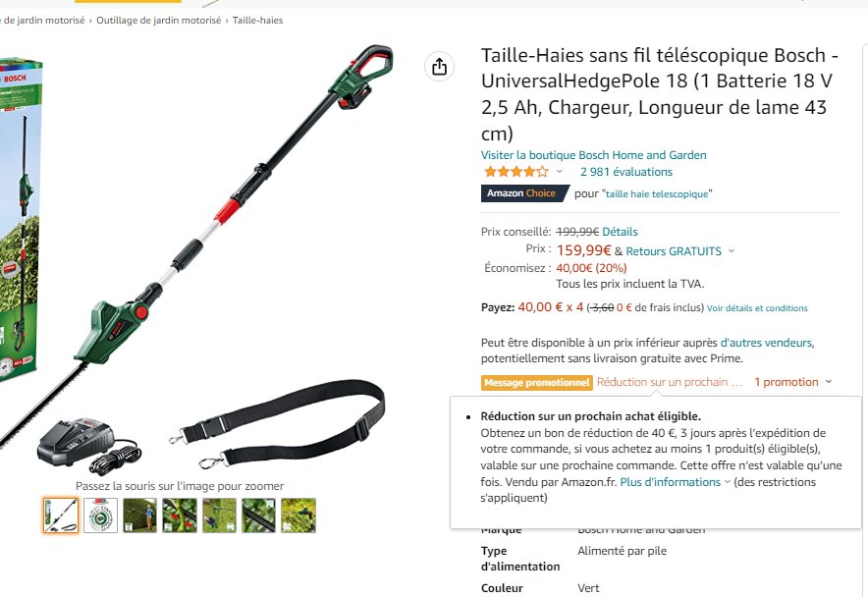The image size is (868, 597).
Task: Click the Message promotionnel badge
Action: click(536, 383)
